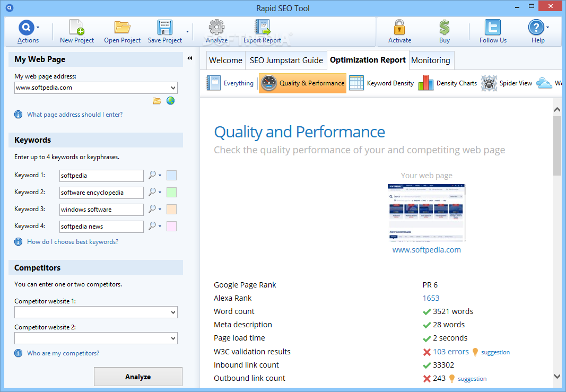Image resolution: width=566 pixels, height=392 pixels.
Task: Open the 103 errors link
Action: [x=451, y=352]
